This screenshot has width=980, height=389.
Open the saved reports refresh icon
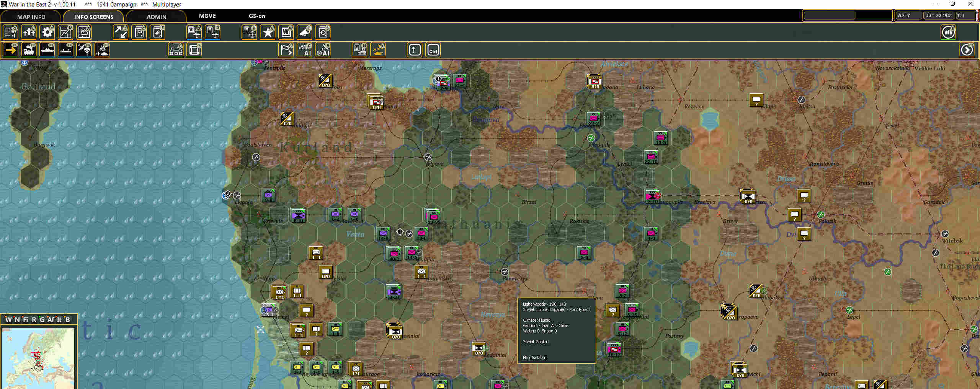click(323, 32)
